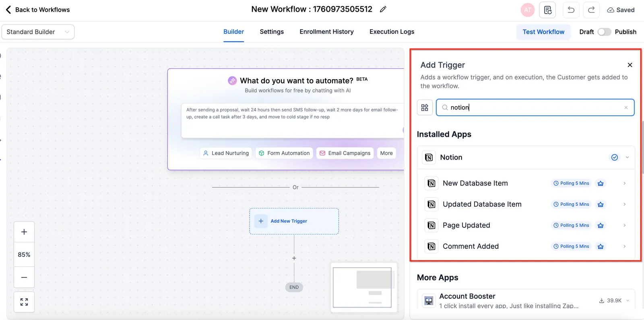Open the Settings tab
The image size is (644, 320).
pos(272,32)
